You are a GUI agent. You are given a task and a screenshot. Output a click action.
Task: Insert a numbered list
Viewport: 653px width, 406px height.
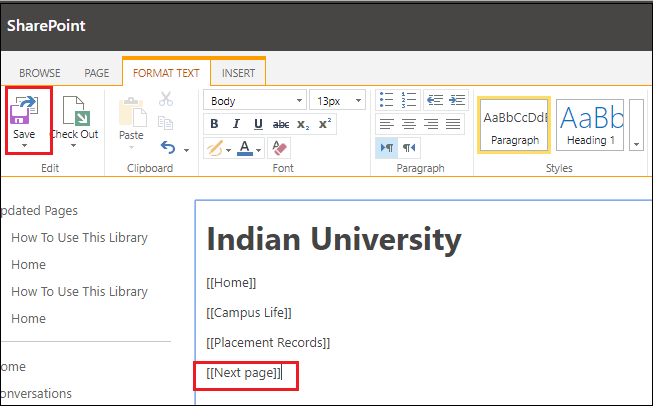click(x=409, y=100)
